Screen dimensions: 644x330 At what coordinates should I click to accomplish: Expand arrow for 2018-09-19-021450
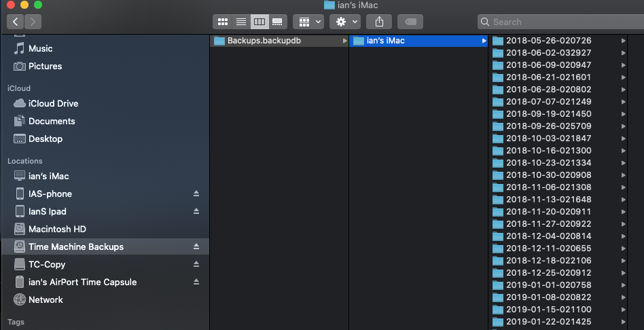[x=624, y=114]
